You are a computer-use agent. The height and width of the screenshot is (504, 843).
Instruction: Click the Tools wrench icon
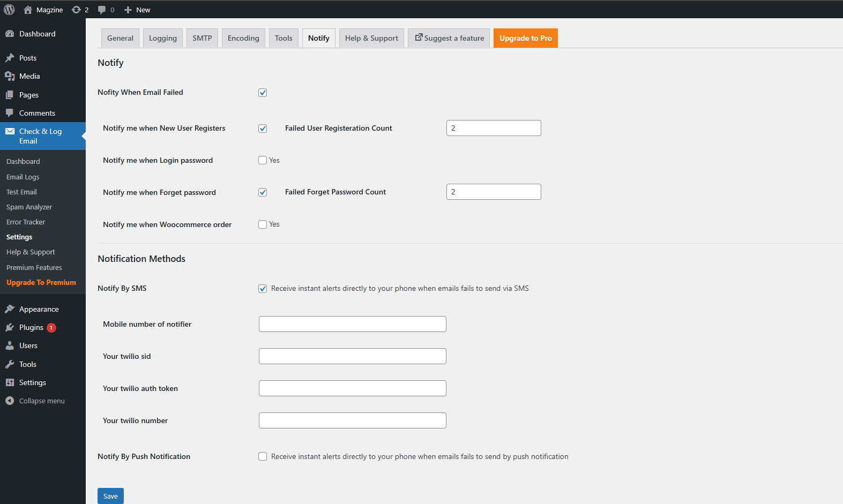click(x=10, y=364)
